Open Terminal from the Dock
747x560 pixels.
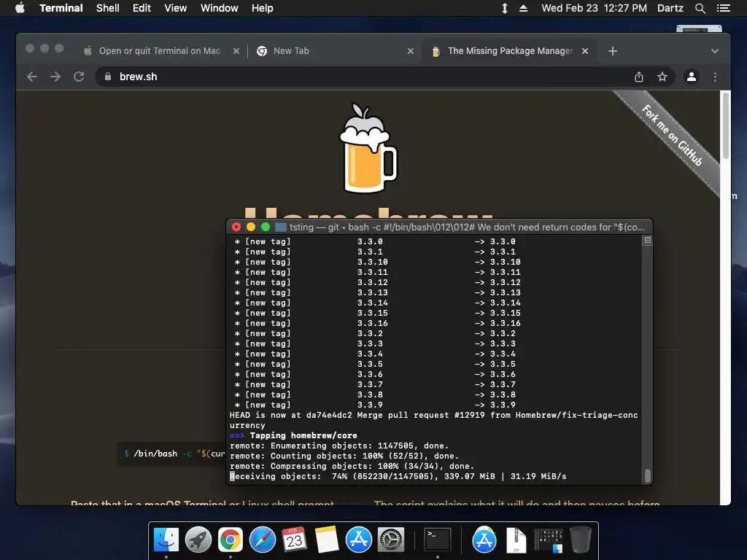tap(438, 540)
